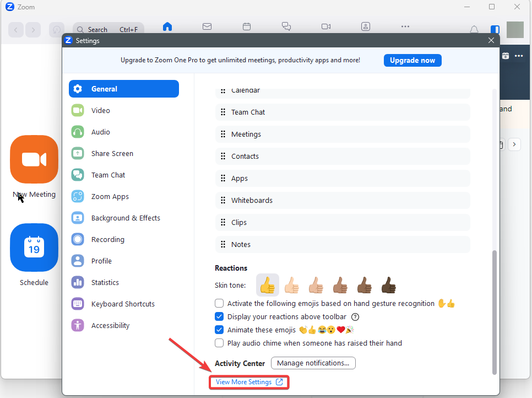This screenshot has height=398, width=532.
Task: Choose the medium-dark skin tone thumbs-up
Action: [x=365, y=285]
